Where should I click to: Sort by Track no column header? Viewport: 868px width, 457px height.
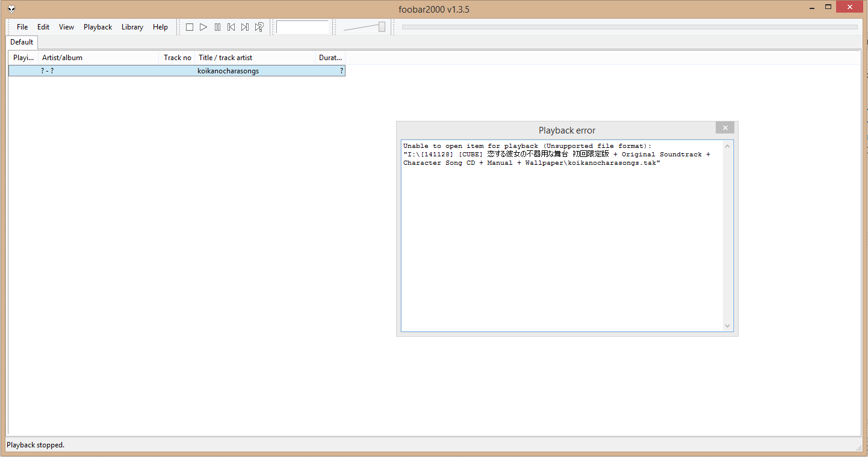point(178,58)
